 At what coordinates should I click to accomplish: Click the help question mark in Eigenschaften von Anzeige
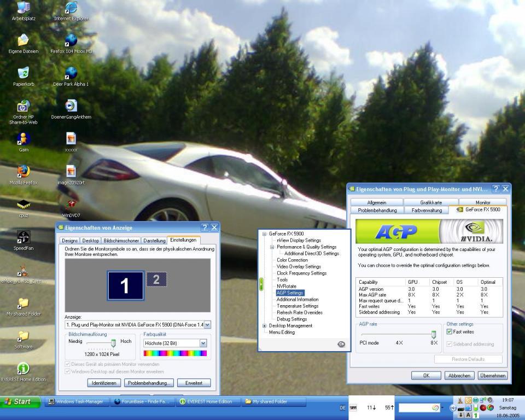[x=205, y=227]
